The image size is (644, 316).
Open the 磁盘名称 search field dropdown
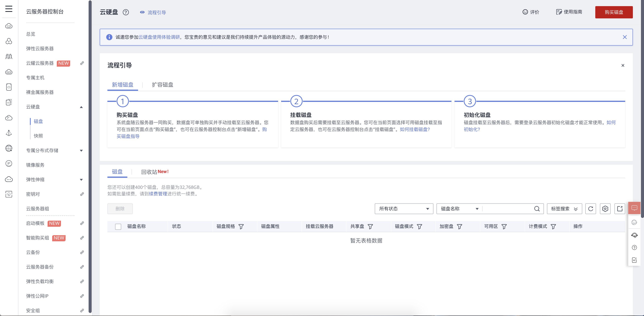[x=460, y=209]
